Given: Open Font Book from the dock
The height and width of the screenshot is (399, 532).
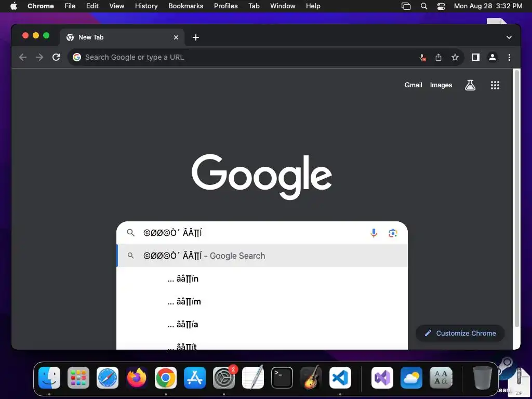Looking at the screenshot, I should pos(441,378).
